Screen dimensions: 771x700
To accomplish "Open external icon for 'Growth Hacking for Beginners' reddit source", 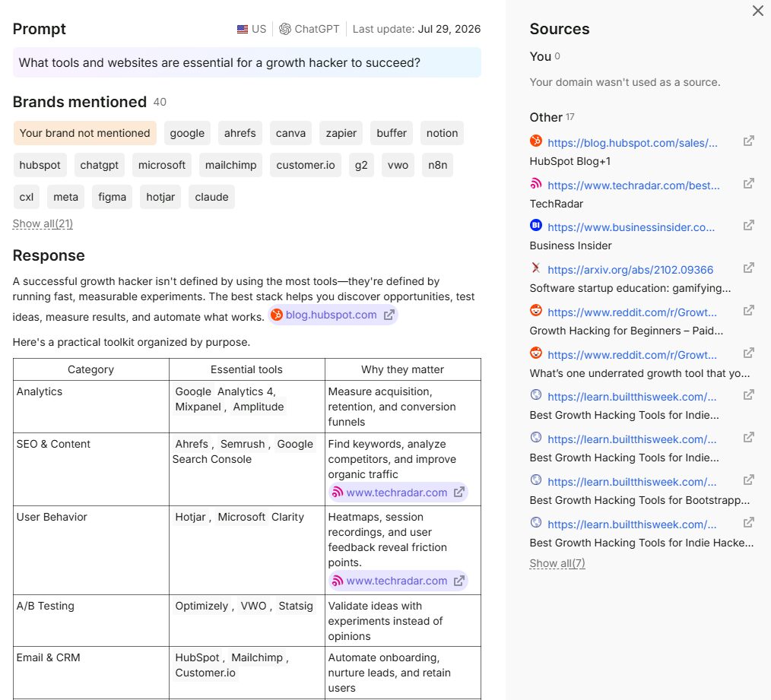I will pyautogui.click(x=748, y=311).
